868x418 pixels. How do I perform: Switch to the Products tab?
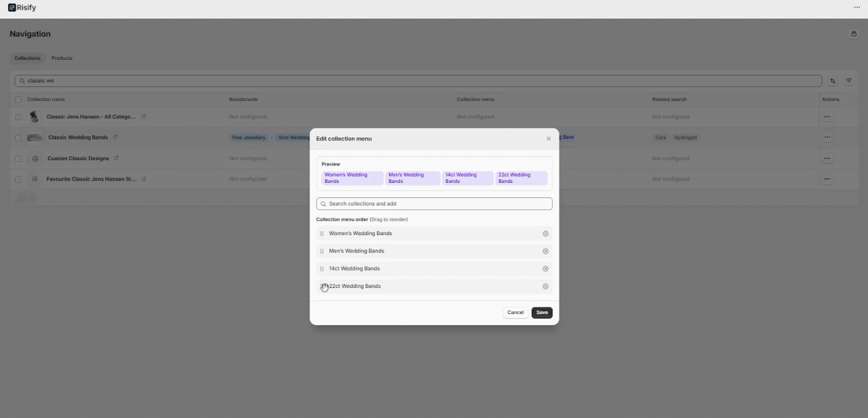[62, 58]
